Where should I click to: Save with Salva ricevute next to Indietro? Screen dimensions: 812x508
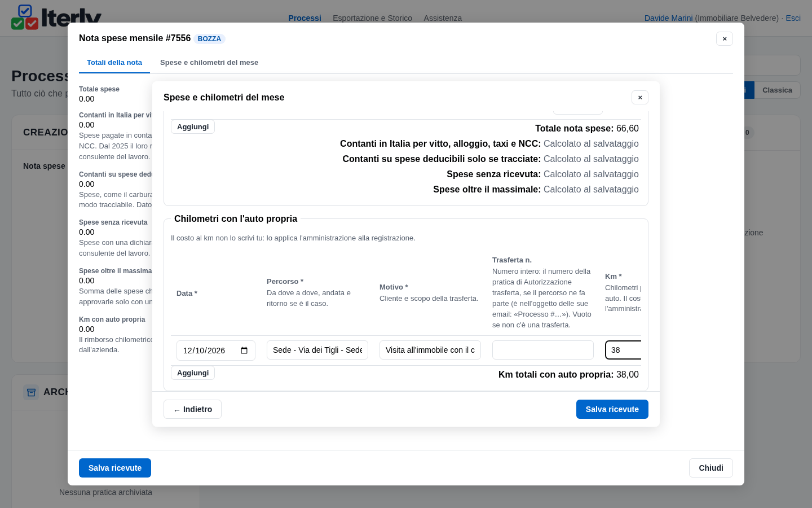coord(612,409)
